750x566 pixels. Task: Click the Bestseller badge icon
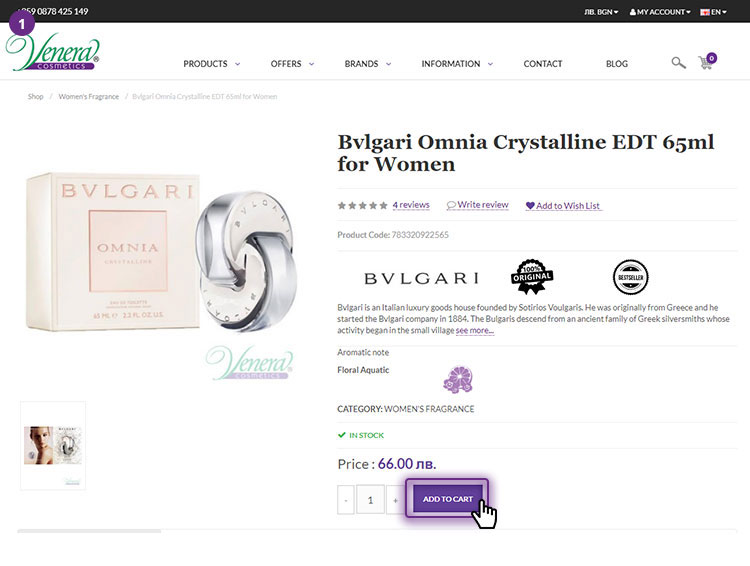tap(630, 277)
